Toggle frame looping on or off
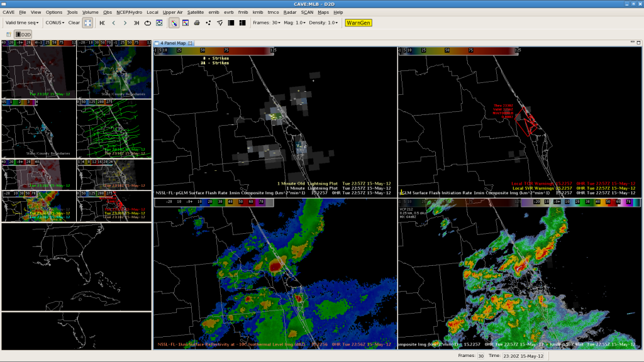The height and width of the screenshot is (362, 644). coord(148,23)
